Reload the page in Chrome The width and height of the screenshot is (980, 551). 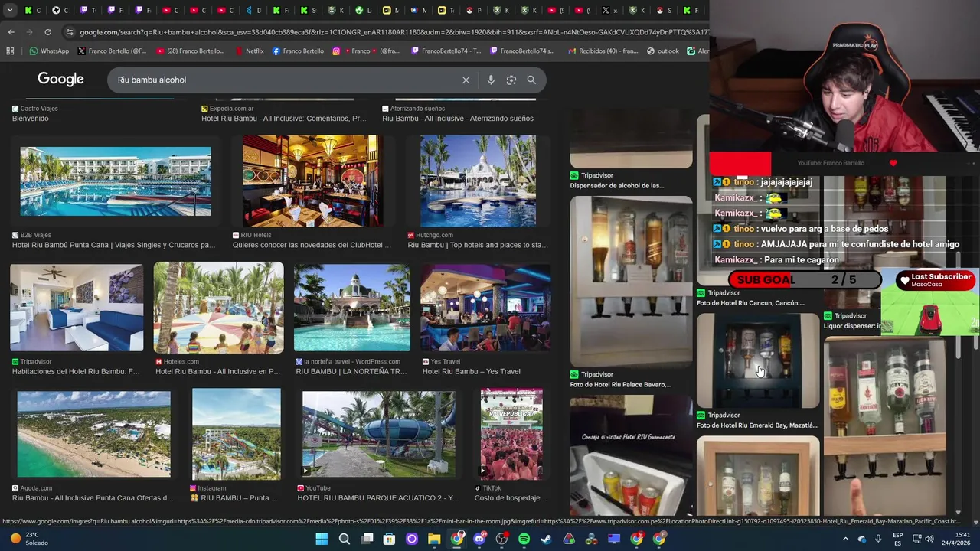(x=47, y=32)
